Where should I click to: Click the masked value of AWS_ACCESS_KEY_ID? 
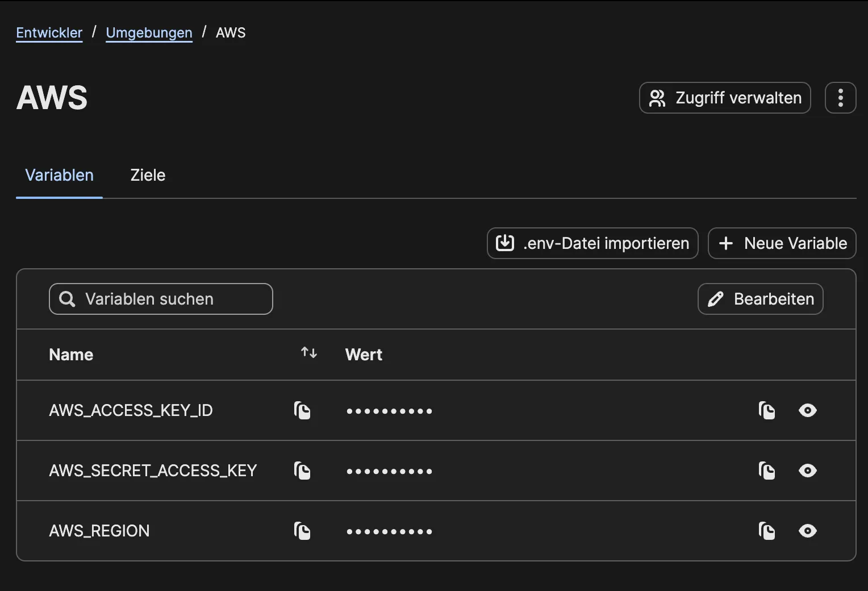pos(390,411)
